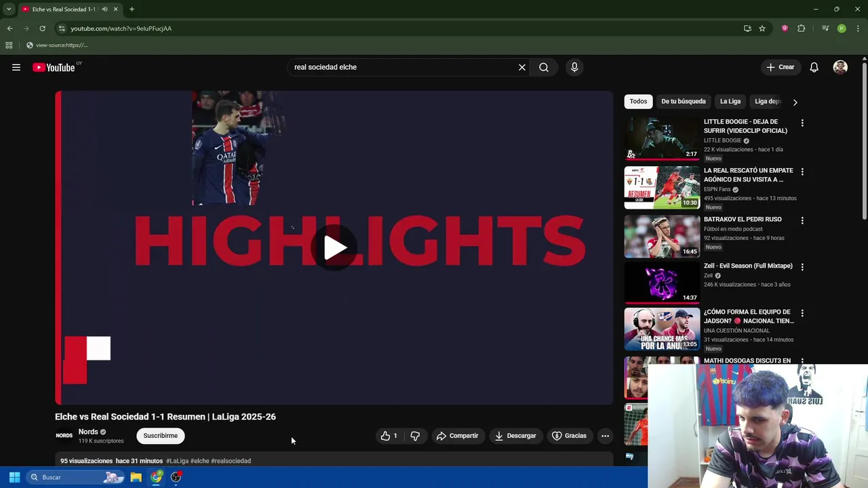Open the Windows Start menu
The height and width of the screenshot is (488, 868).
click(x=14, y=477)
